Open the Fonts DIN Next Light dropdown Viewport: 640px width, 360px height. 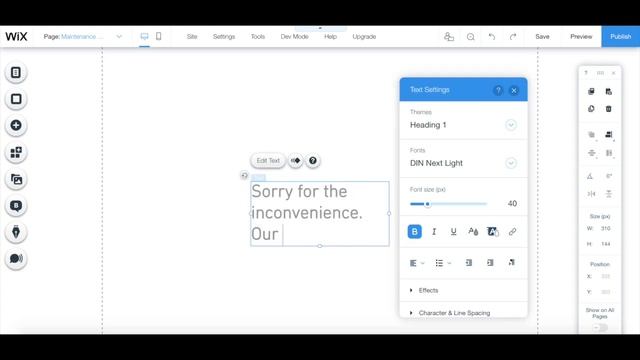click(511, 163)
